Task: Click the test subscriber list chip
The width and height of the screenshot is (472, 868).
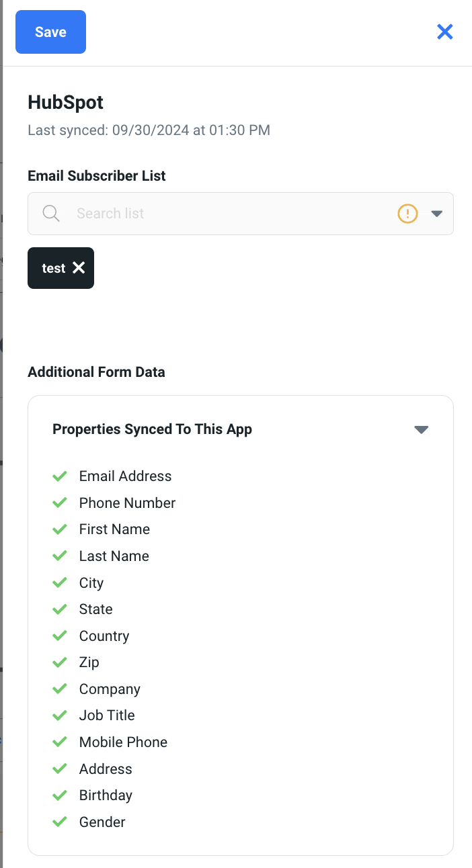Action: click(x=53, y=268)
